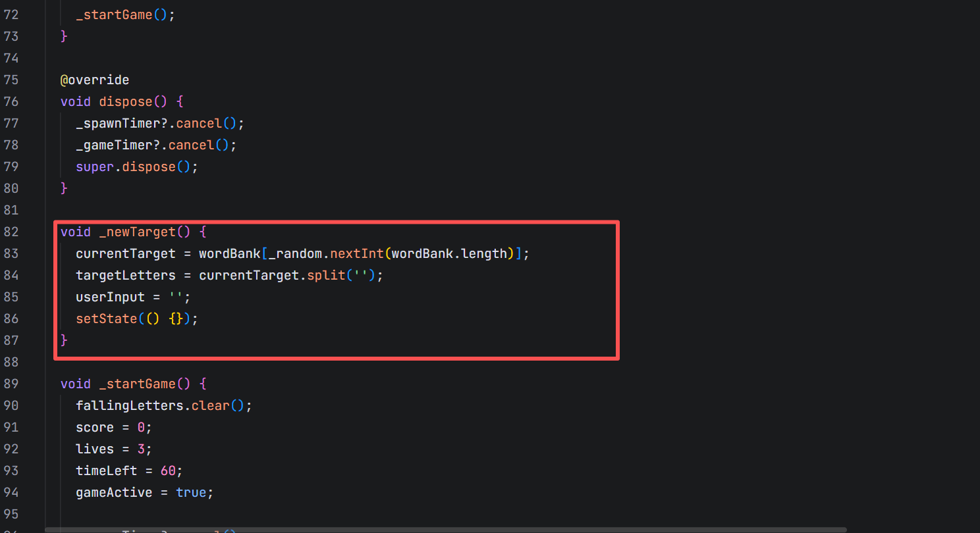Click targetLetters on line 84
The width and height of the screenshot is (980, 533).
point(126,275)
